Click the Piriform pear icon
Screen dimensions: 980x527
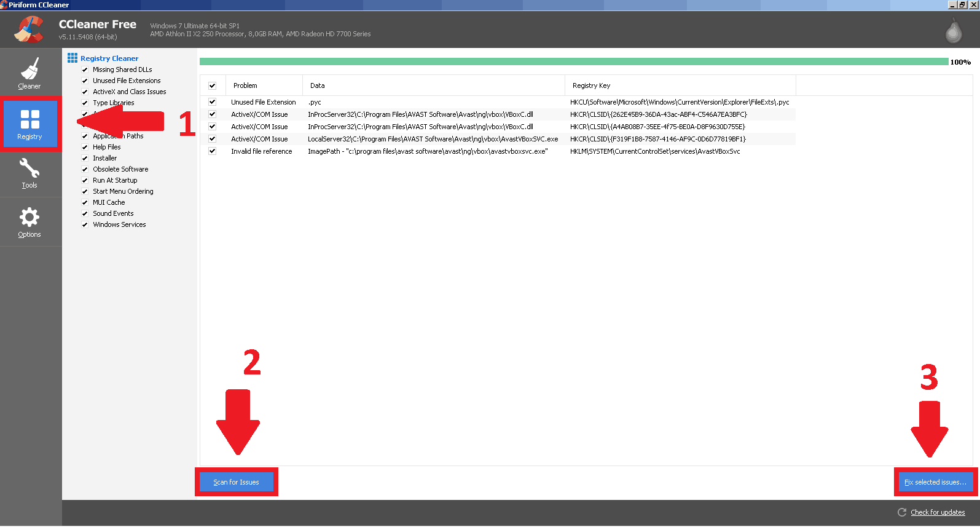tap(954, 31)
